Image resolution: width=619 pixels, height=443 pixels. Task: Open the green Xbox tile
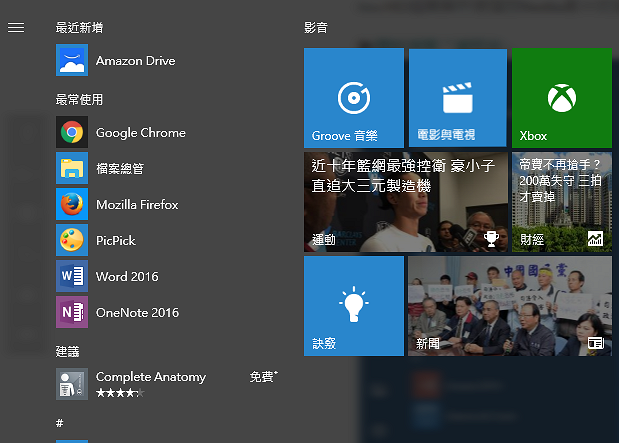[x=562, y=98]
